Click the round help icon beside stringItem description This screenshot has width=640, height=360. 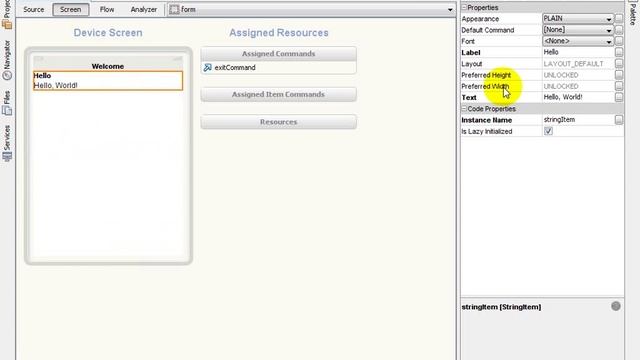pyautogui.click(x=616, y=306)
